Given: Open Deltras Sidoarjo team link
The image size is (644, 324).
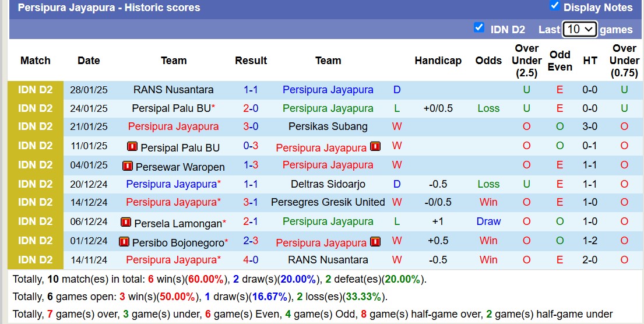Looking at the screenshot, I should coord(328,184).
